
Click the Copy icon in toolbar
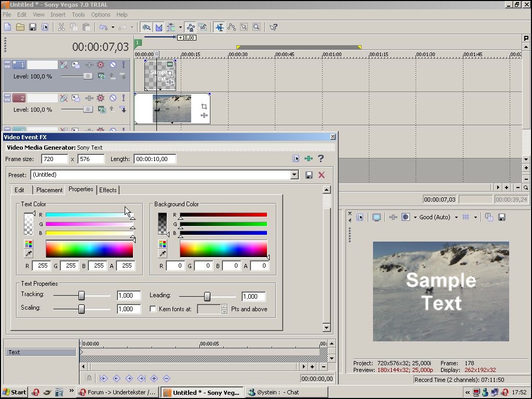(x=74, y=27)
